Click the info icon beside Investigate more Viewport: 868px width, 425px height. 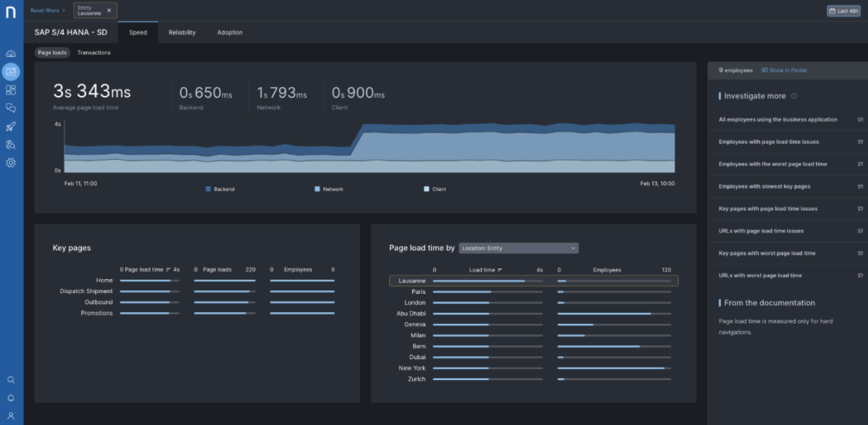794,96
